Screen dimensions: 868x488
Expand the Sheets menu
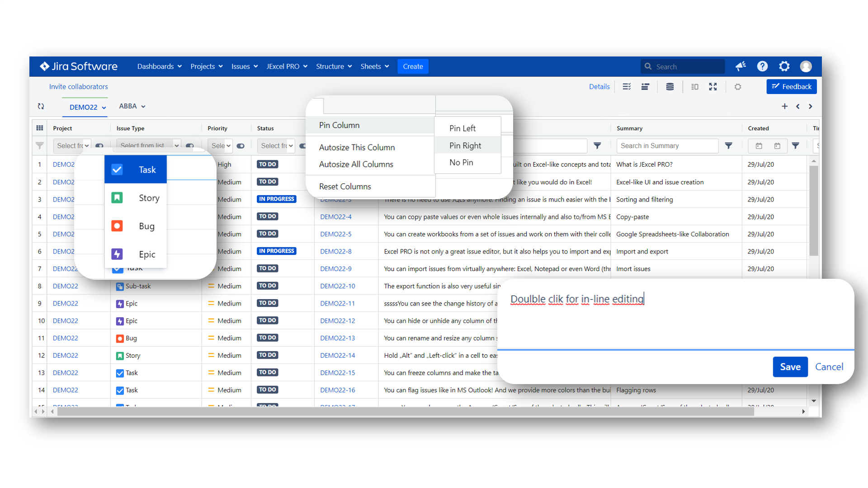coord(375,66)
